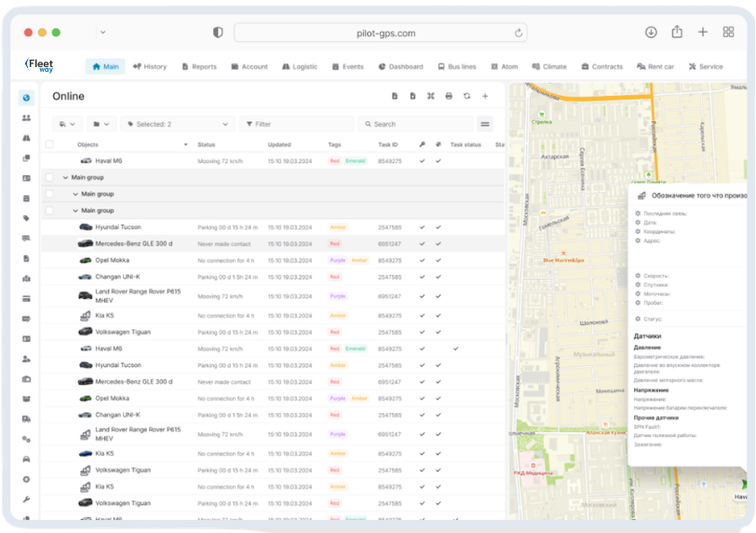Open the car icon in the sidebar

point(26,459)
